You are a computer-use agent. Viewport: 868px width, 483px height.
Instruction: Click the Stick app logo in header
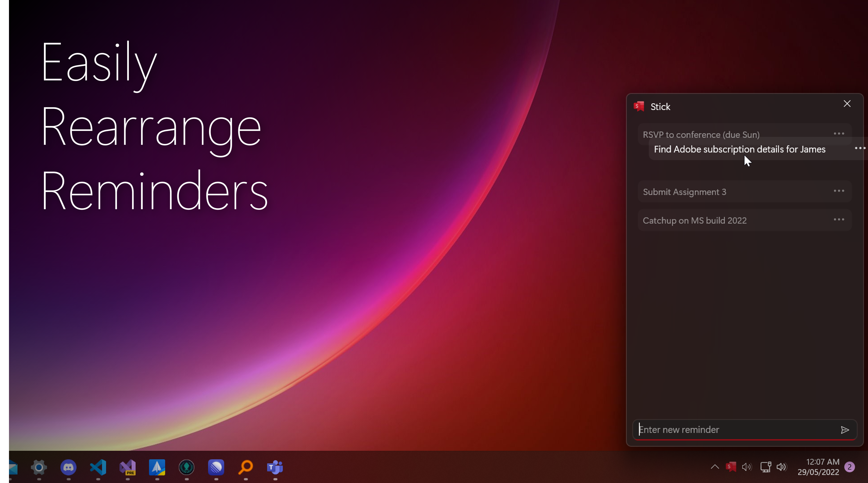click(639, 106)
